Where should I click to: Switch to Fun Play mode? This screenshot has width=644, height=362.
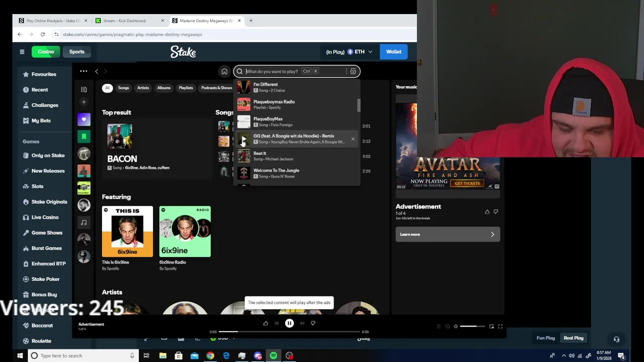(x=545, y=338)
